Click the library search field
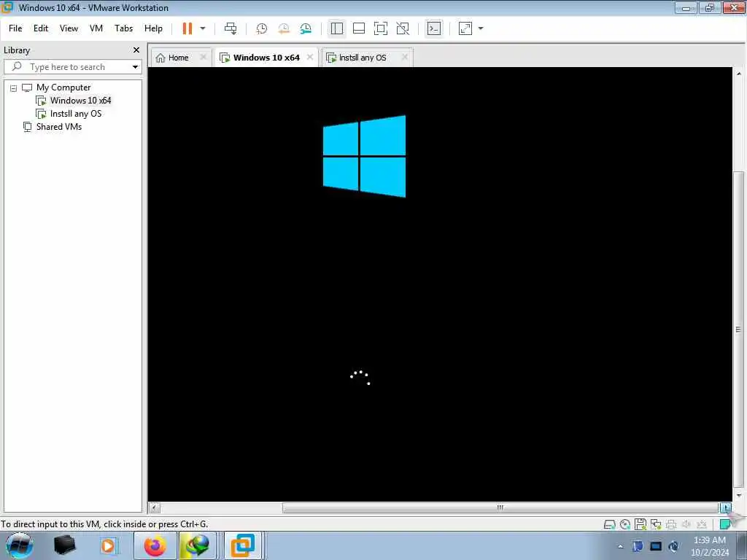Screen dimensions: 747x560 [72, 66]
